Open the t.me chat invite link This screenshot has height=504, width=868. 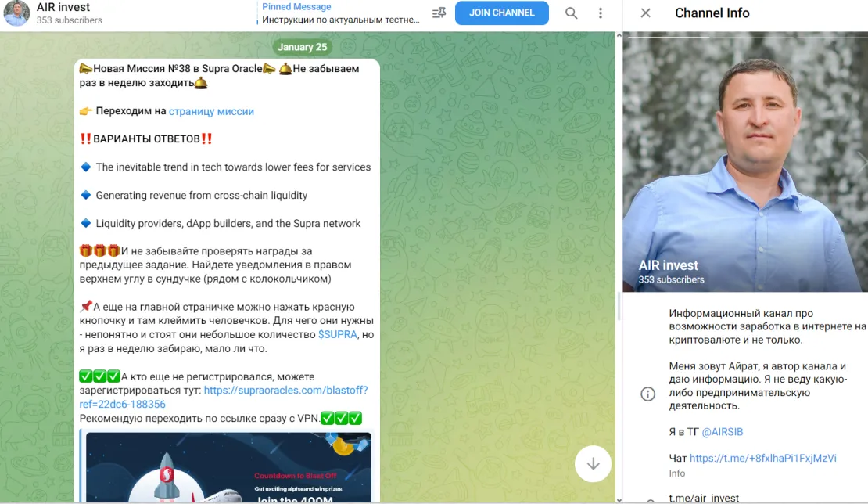tap(762, 458)
